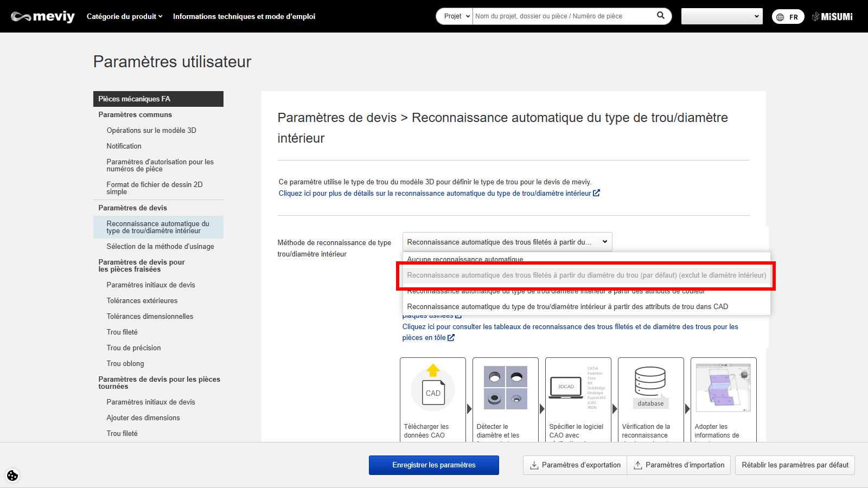This screenshot has width=868, height=488.
Task: Click Rétablir les paramètres par défaut
Action: (x=795, y=465)
